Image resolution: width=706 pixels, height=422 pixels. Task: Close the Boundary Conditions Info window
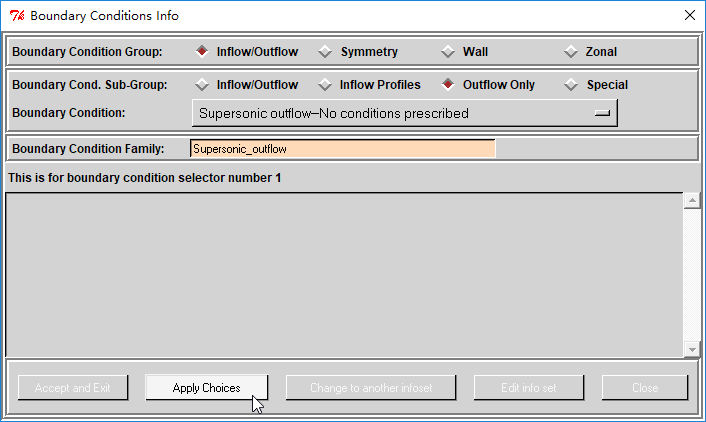pyautogui.click(x=689, y=15)
